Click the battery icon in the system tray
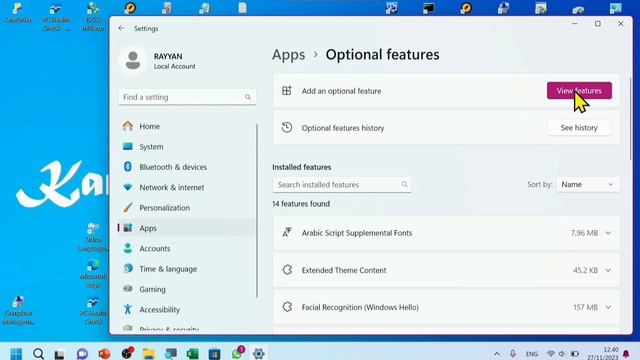640x360 pixels. [x=575, y=353]
